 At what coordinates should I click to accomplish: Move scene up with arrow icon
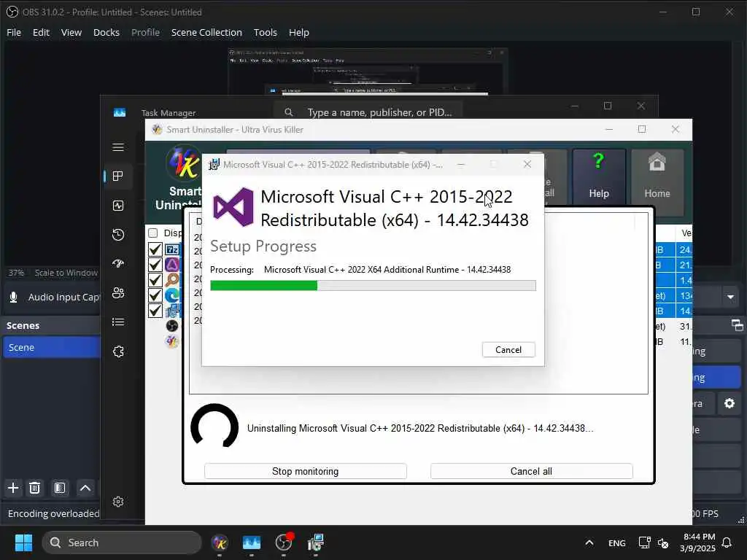point(85,488)
